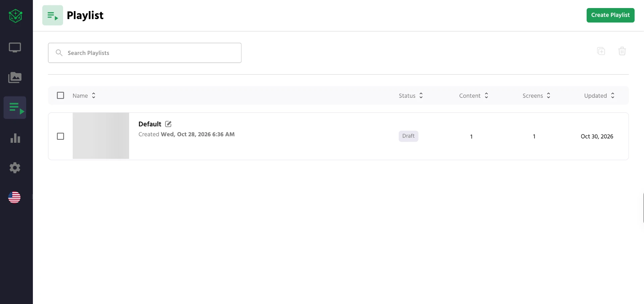Click the magnifier search icon
This screenshot has width=644, height=304.
coord(59,53)
